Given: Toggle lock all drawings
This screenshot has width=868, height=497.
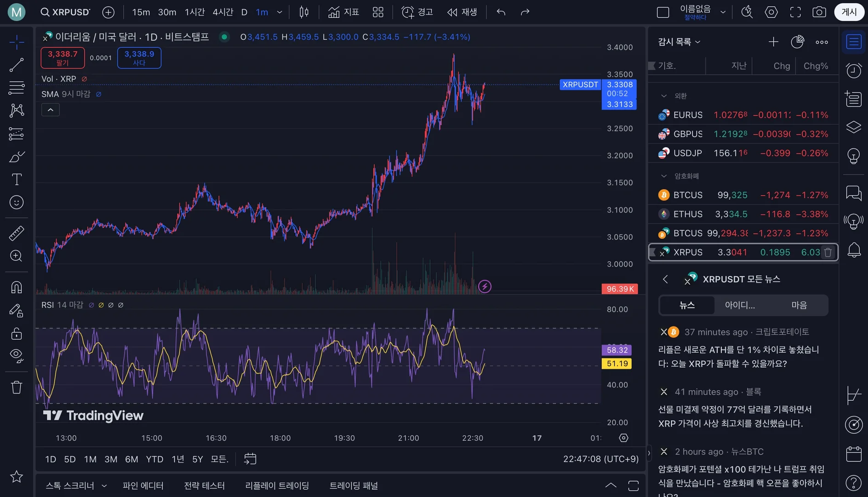Looking at the screenshot, I should [x=17, y=333].
